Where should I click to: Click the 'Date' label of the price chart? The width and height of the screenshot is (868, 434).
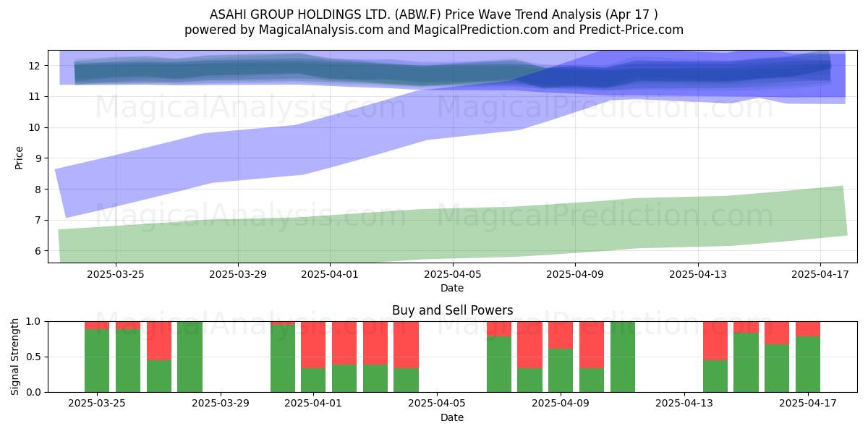click(452, 288)
